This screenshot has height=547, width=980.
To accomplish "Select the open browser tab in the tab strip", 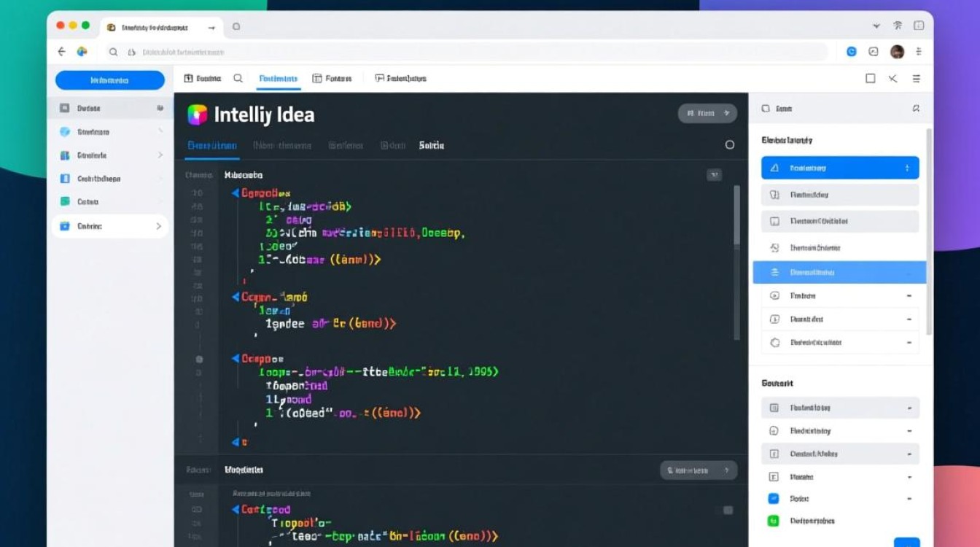I will [161, 27].
